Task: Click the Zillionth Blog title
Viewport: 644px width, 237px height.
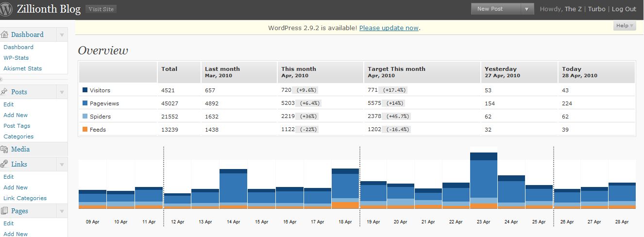Action: 49,9
